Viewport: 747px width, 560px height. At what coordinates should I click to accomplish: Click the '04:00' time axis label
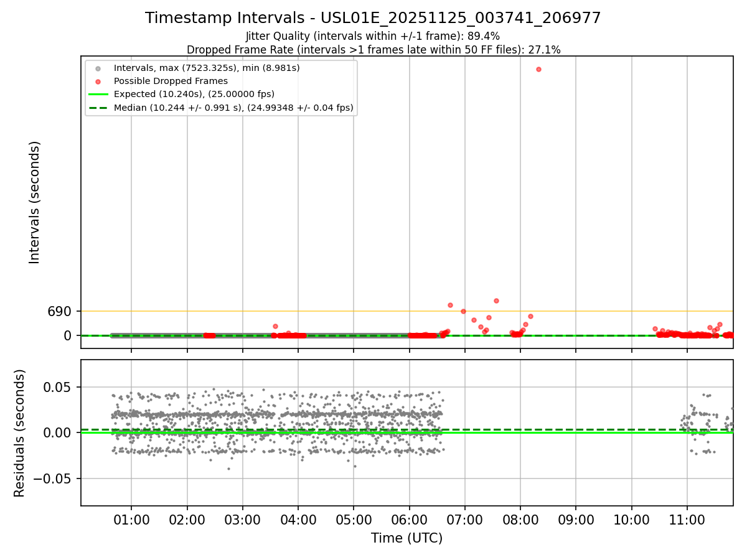click(x=298, y=520)
